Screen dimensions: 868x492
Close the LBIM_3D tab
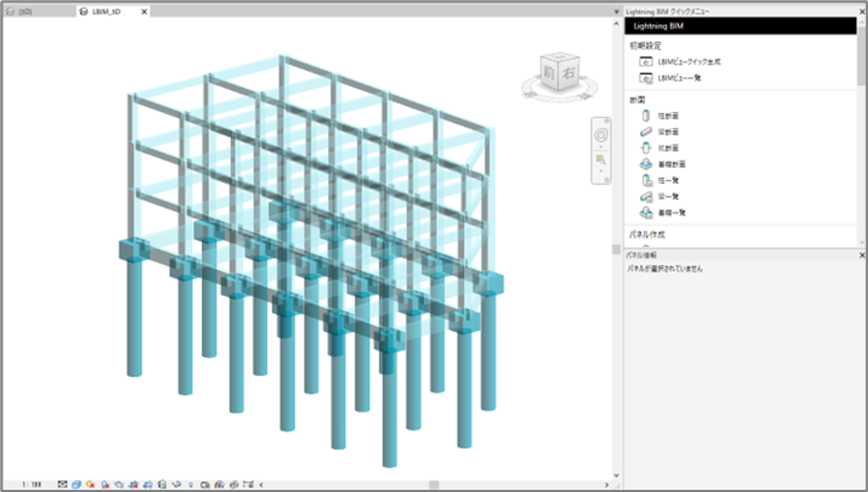pyautogui.click(x=144, y=12)
